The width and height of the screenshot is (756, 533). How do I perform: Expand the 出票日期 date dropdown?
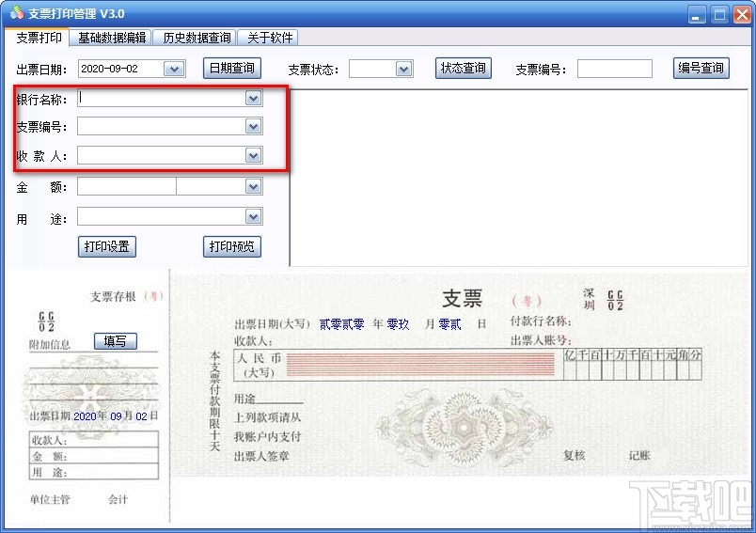coord(174,70)
